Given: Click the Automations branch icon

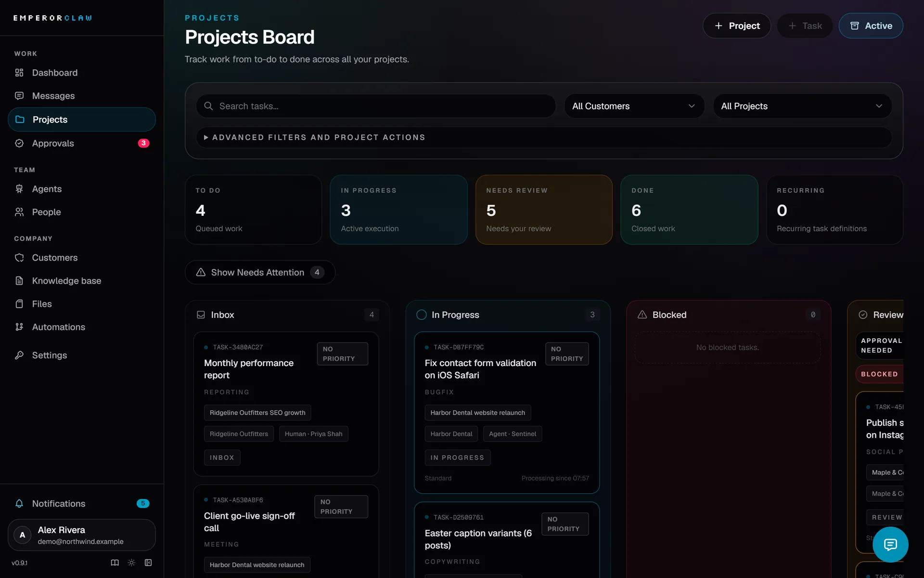Looking at the screenshot, I should click(19, 327).
